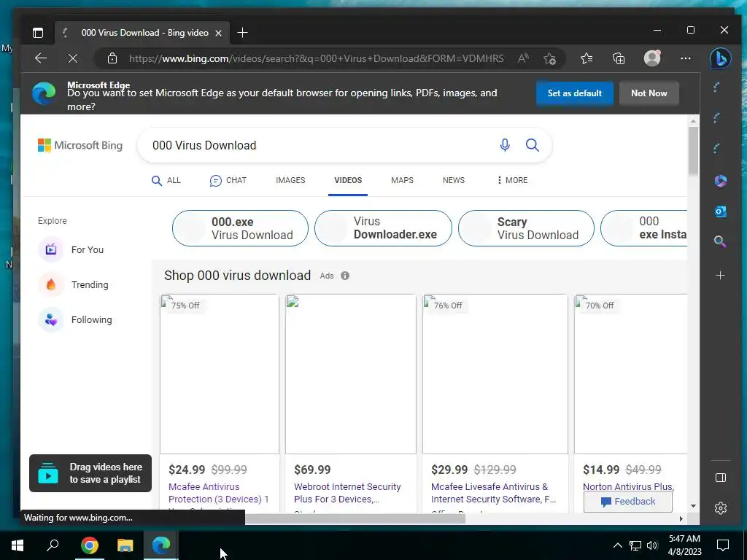
Task: Dismiss prompt with Not Now button
Action: tap(649, 93)
